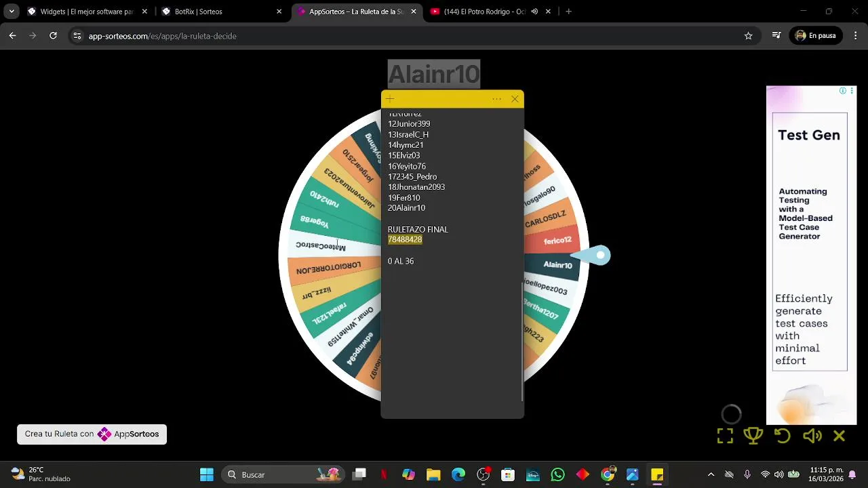Image resolution: width=868 pixels, height=488 pixels.
Task: Open Microsoft Edge from the taskbar
Action: [458, 474]
